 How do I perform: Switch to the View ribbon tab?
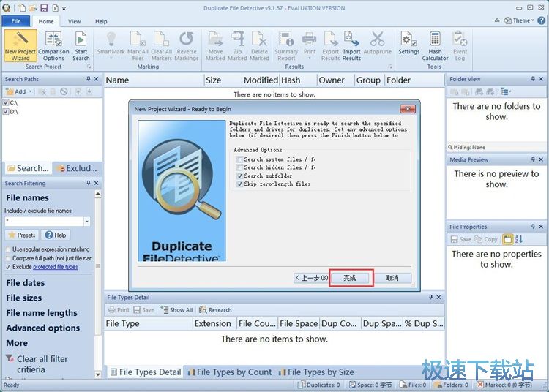pyautogui.click(x=74, y=21)
